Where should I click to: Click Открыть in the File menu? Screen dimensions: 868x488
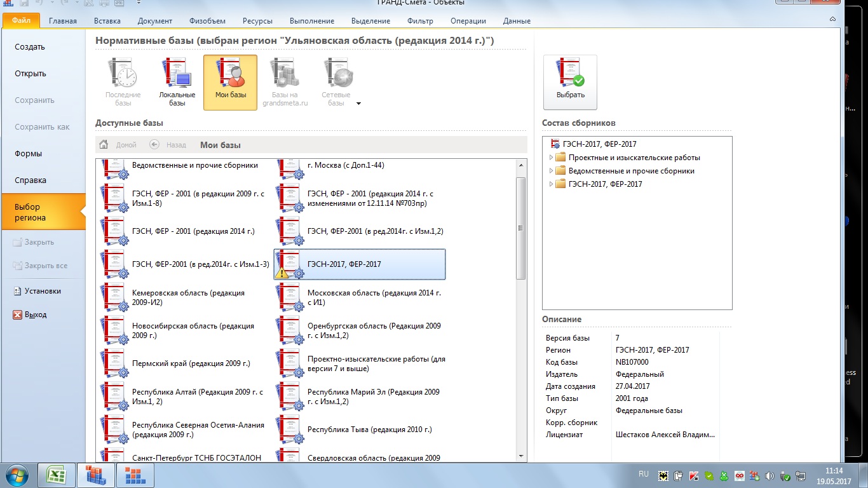[x=43, y=74]
